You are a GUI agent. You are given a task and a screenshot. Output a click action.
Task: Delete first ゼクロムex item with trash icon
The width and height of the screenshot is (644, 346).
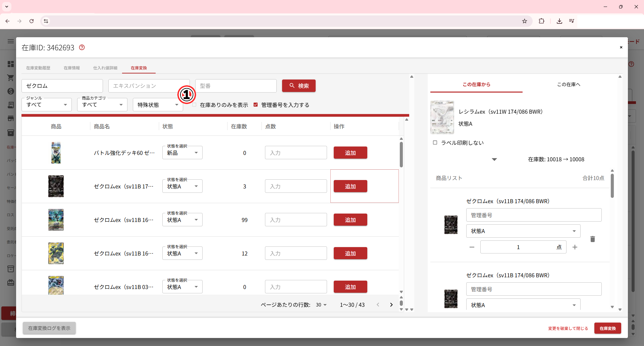point(592,239)
